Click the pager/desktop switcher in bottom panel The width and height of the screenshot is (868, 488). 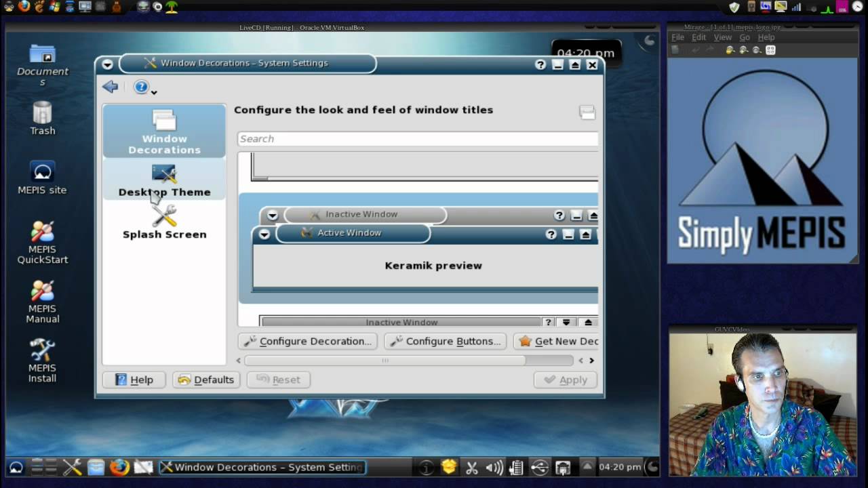click(x=45, y=467)
